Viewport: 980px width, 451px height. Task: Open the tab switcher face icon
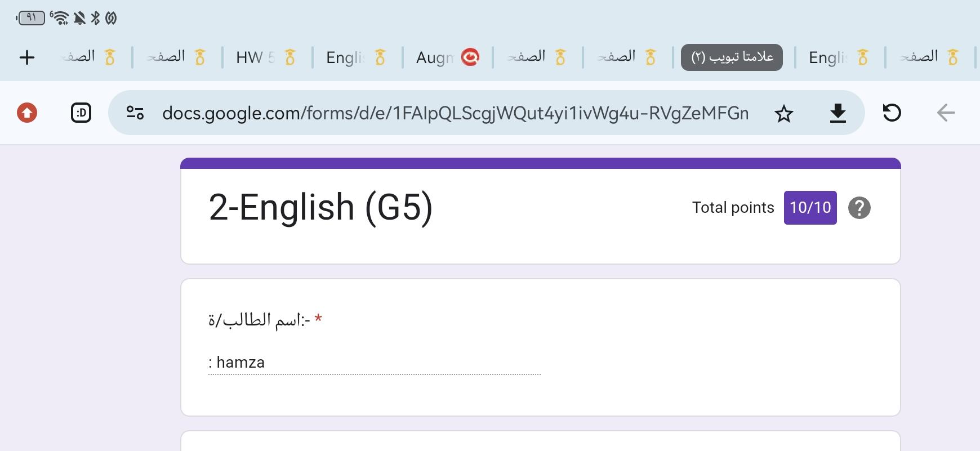tap(81, 113)
